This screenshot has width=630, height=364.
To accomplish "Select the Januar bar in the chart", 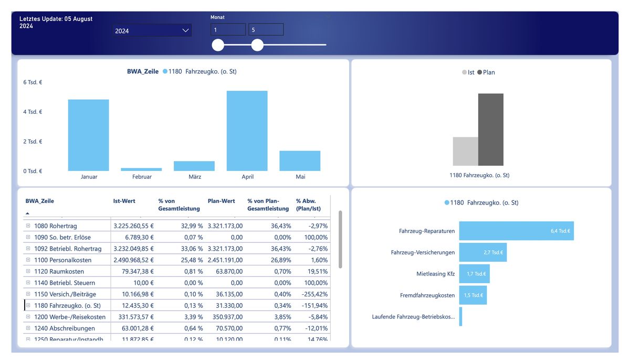I will pyautogui.click(x=89, y=135).
